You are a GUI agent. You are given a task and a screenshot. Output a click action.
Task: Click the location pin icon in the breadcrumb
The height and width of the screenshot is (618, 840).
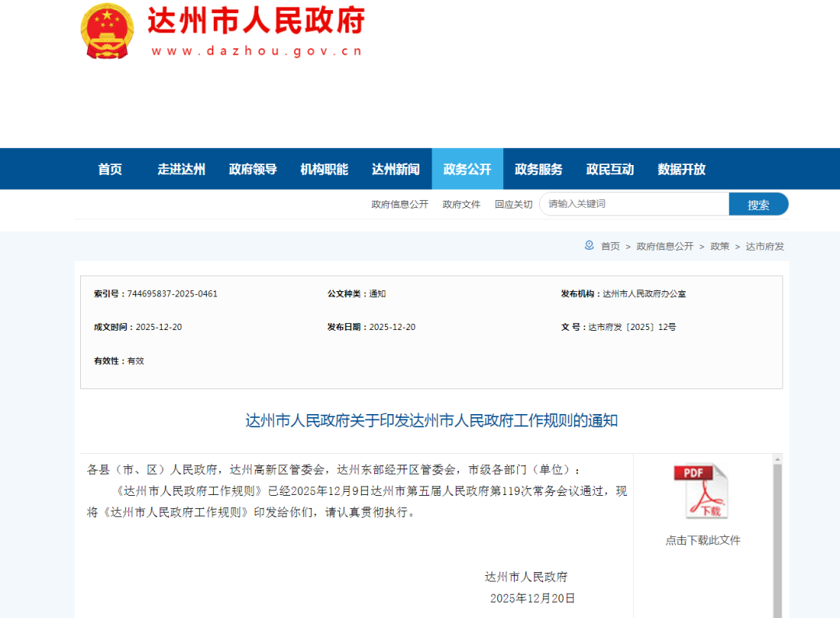click(589, 246)
